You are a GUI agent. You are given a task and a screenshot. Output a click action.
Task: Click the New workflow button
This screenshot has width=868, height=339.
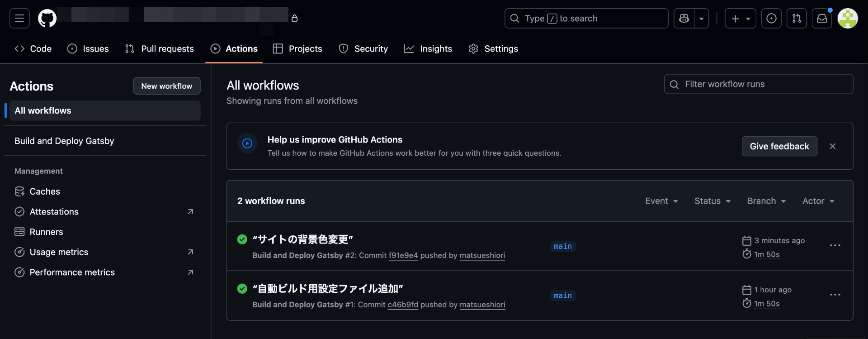pyautogui.click(x=167, y=86)
